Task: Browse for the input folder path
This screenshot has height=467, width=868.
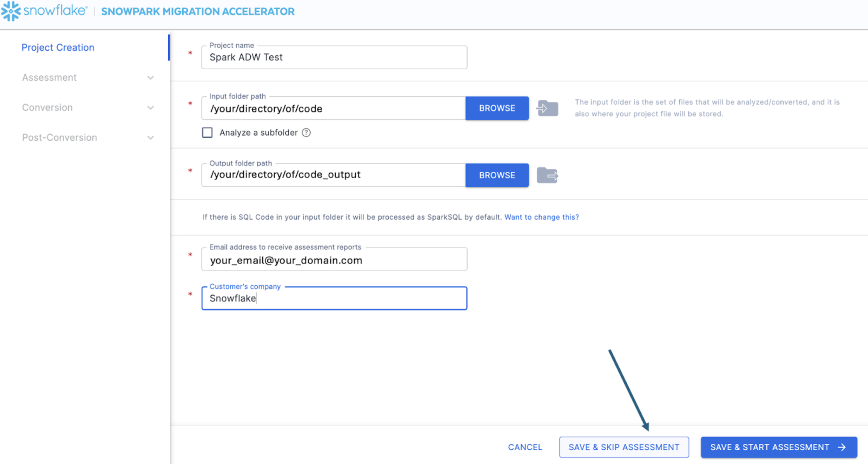Action: [497, 108]
